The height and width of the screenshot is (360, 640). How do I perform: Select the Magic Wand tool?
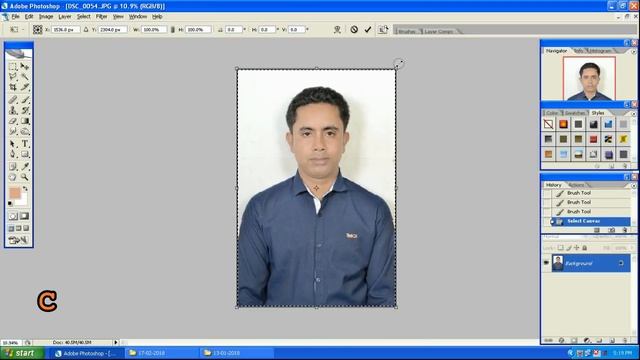24,77
